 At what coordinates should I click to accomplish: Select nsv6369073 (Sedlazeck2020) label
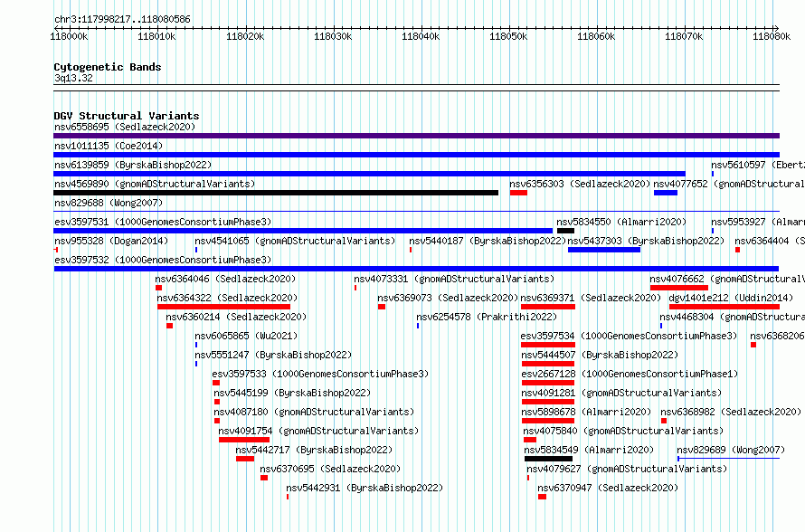point(448,298)
